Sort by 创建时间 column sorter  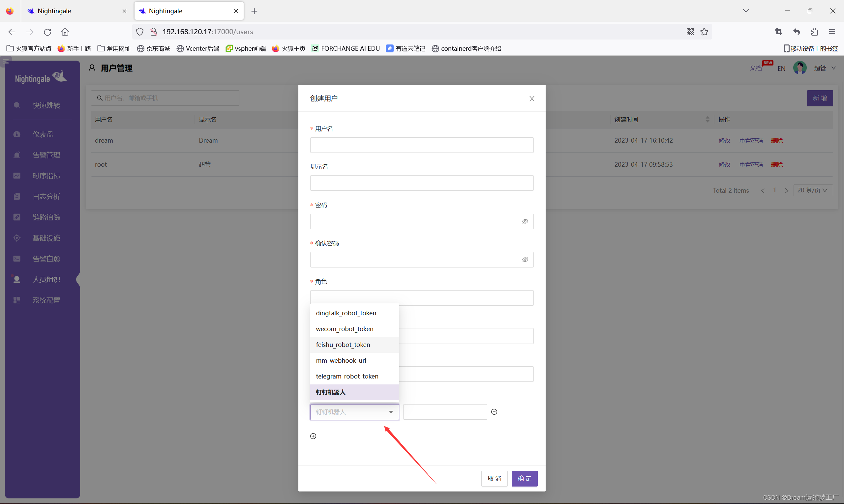click(708, 120)
